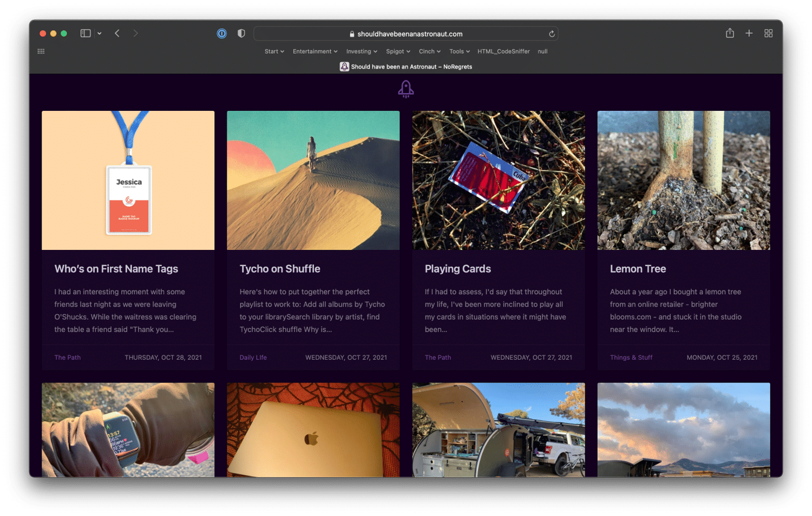This screenshot has height=516, width=812.
Task: Open the privacy report shield icon
Action: [241, 34]
